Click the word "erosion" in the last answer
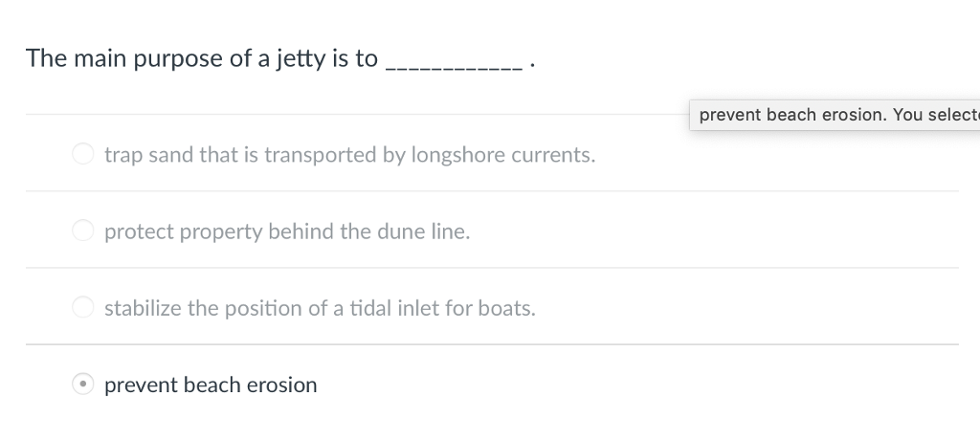This screenshot has width=980, height=440. click(x=282, y=385)
